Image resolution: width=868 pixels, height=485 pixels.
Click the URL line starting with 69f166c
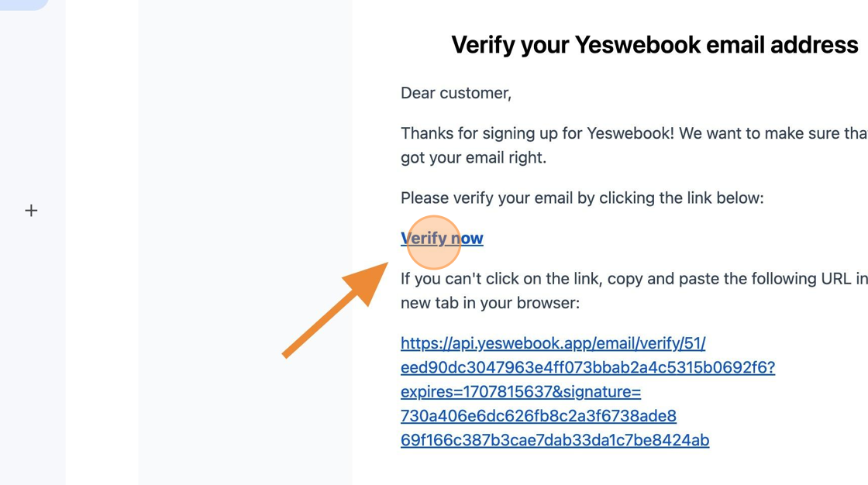coord(555,440)
